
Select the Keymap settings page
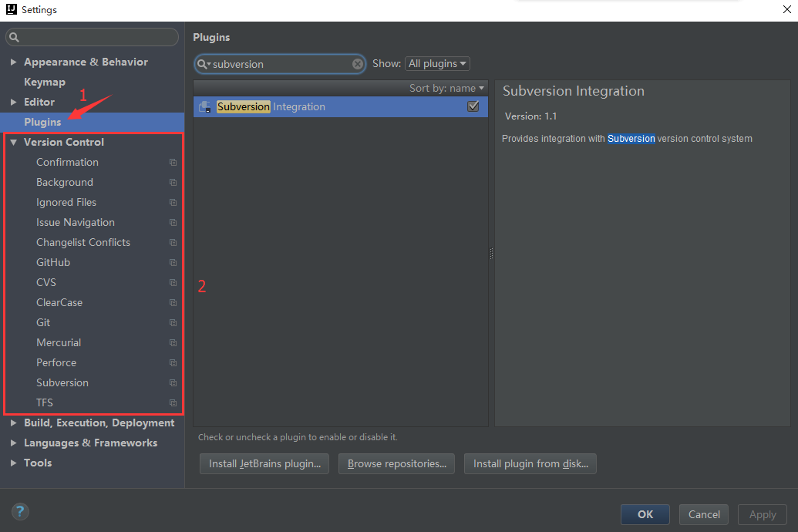pos(45,82)
